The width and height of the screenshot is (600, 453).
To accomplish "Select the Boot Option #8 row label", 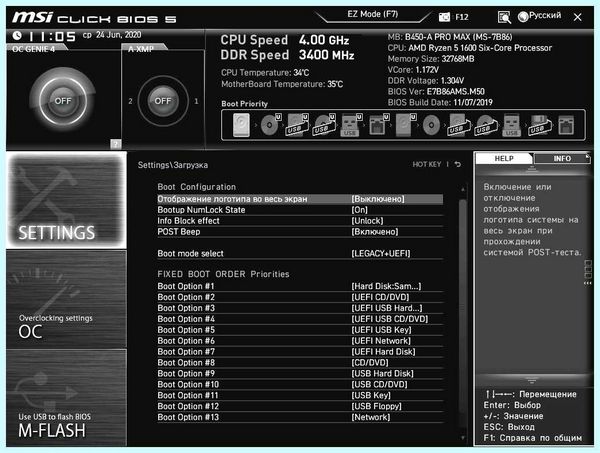I will [186, 363].
